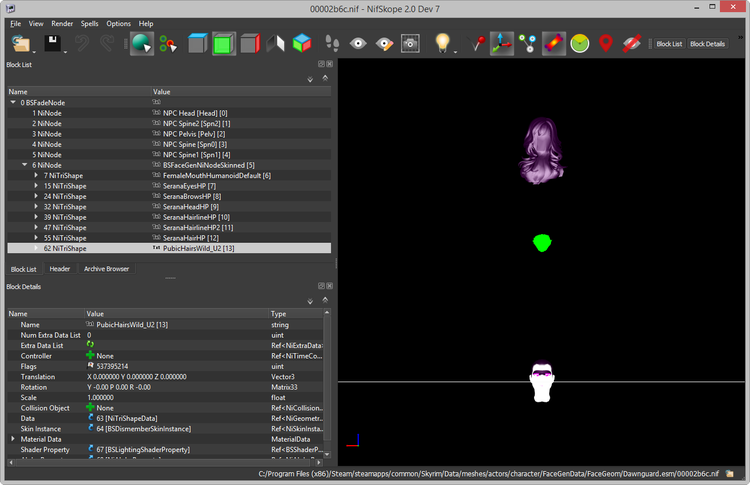
Task: Toggle the Textures gradient icon
Action: [553, 44]
